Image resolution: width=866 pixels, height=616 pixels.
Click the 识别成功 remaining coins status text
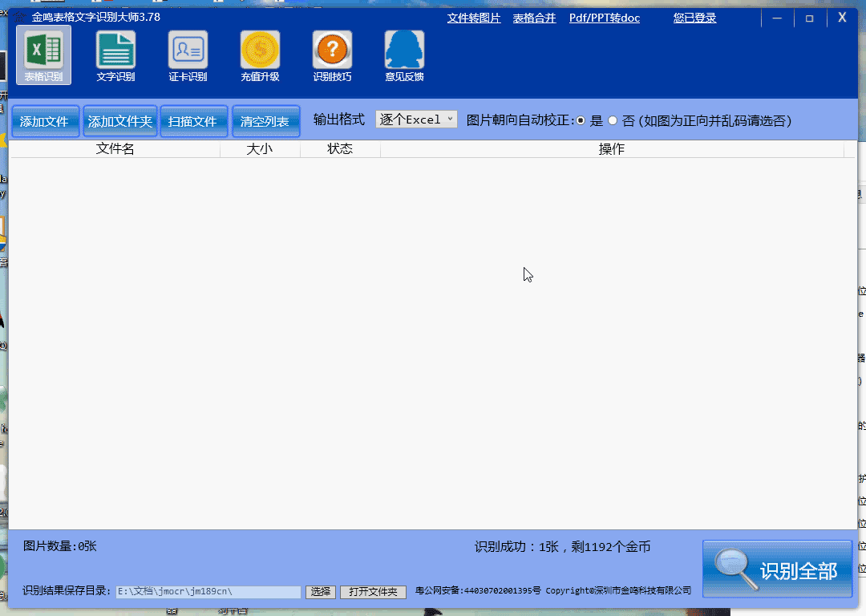click(x=562, y=547)
